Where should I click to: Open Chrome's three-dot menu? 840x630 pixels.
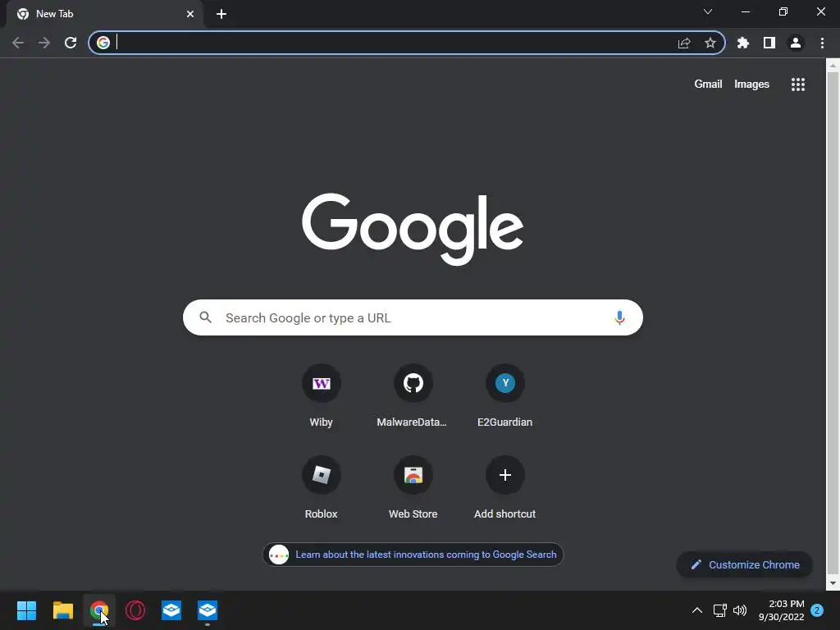tap(822, 43)
